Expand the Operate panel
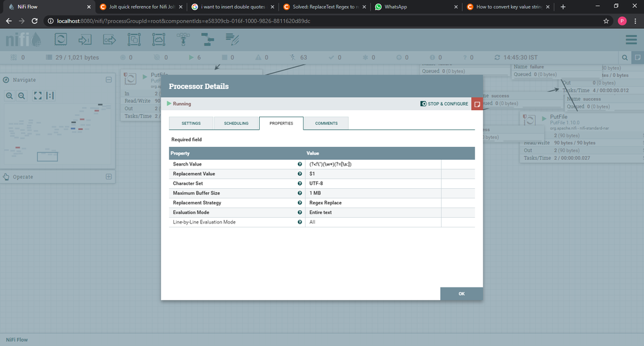Screen dimensions: 644x346 (x=109, y=177)
